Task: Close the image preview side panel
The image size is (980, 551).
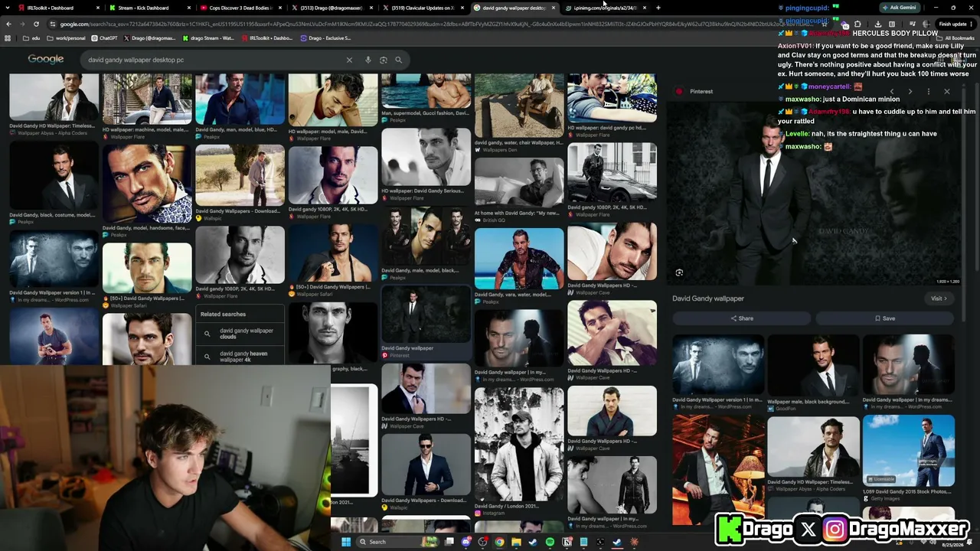Action: [x=947, y=92]
